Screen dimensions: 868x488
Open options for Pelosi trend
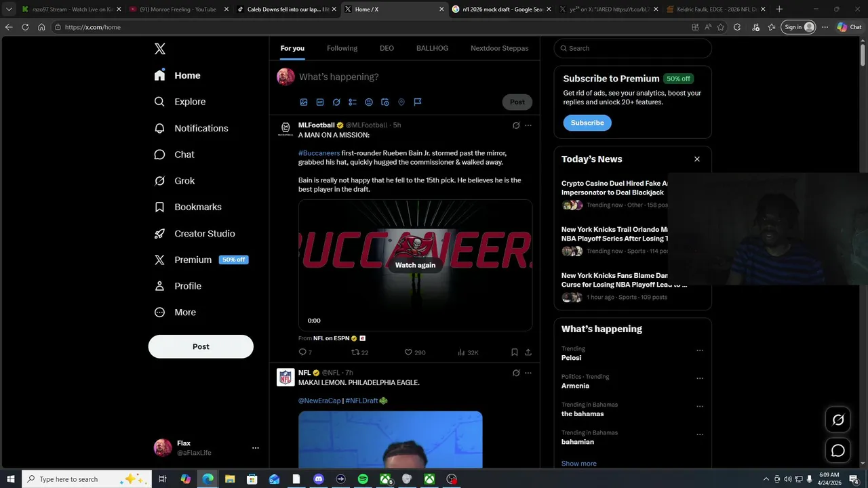700,350
